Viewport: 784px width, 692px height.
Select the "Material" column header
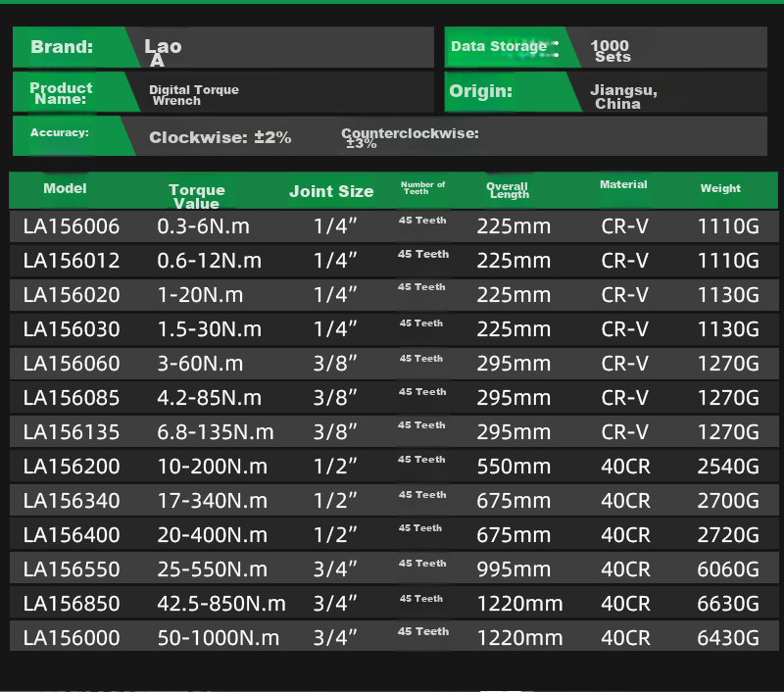coord(623,184)
